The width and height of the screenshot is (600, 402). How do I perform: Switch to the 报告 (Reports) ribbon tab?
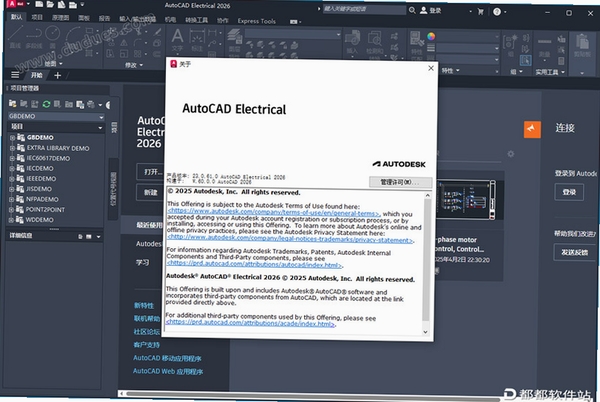(x=104, y=18)
